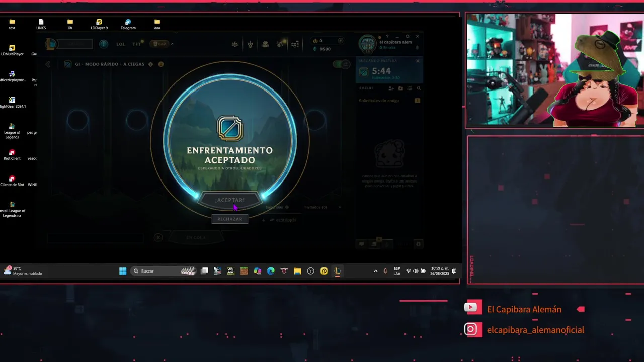644x362 pixels.
Task: Open the LoR launcher button
Action: (x=159, y=44)
